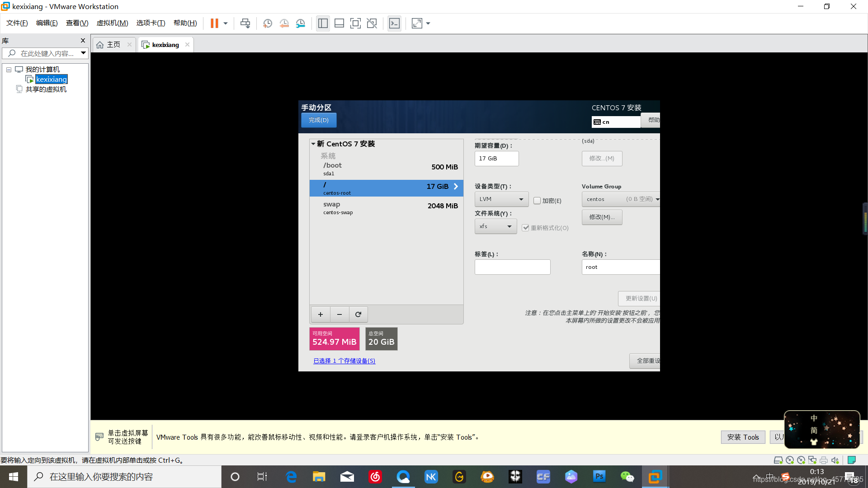Screen dimensions: 868x488
Task: Open the 设备类型 LVM dropdown
Action: point(501,199)
